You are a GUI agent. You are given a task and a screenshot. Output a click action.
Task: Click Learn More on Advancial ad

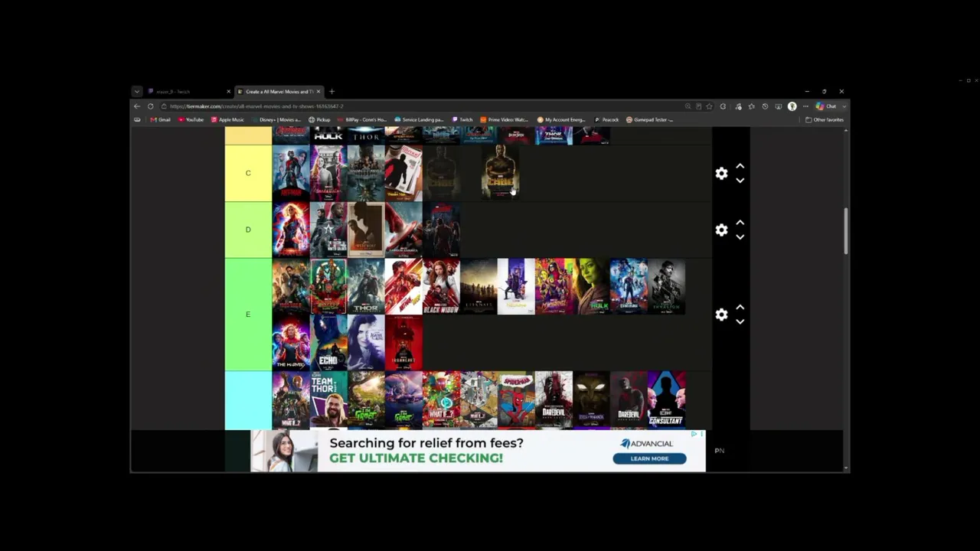649,458
